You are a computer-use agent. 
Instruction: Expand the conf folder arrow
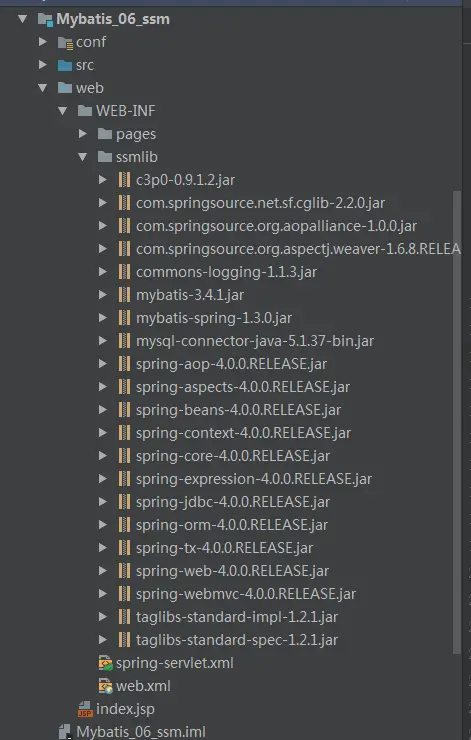pyautogui.click(x=42, y=42)
